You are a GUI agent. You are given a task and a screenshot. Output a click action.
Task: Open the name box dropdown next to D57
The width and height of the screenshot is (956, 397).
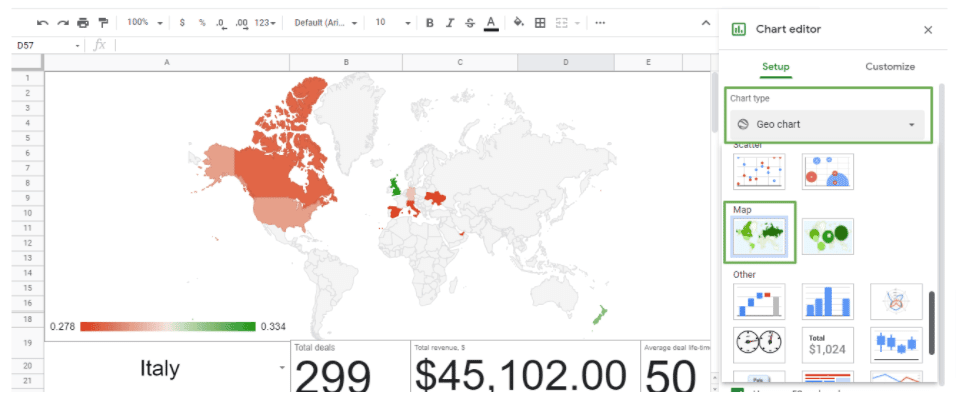(x=77, y=46)
